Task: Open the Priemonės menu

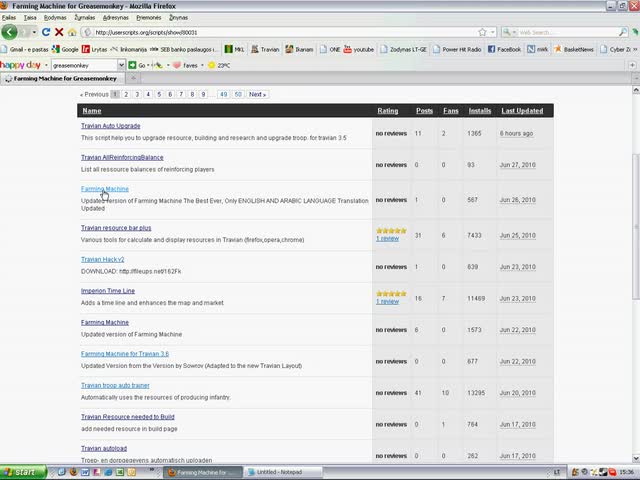Action: [x=149, y=18]
